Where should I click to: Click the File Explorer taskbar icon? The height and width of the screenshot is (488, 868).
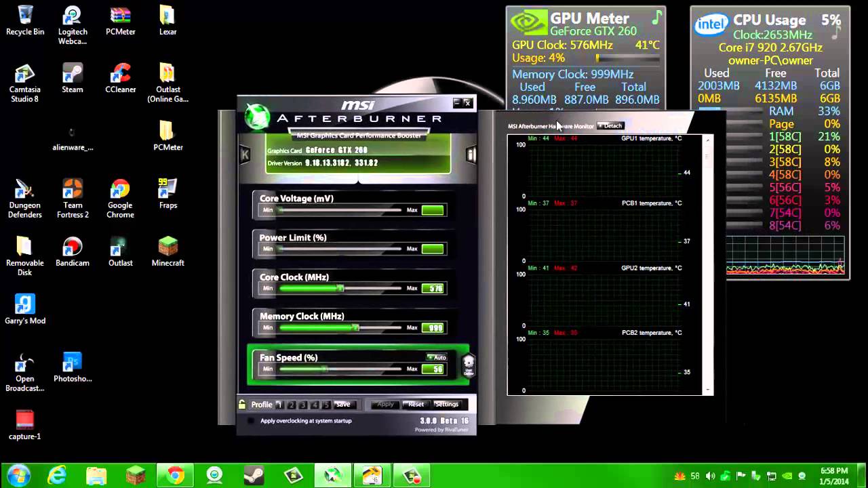[x=96, y=475]
